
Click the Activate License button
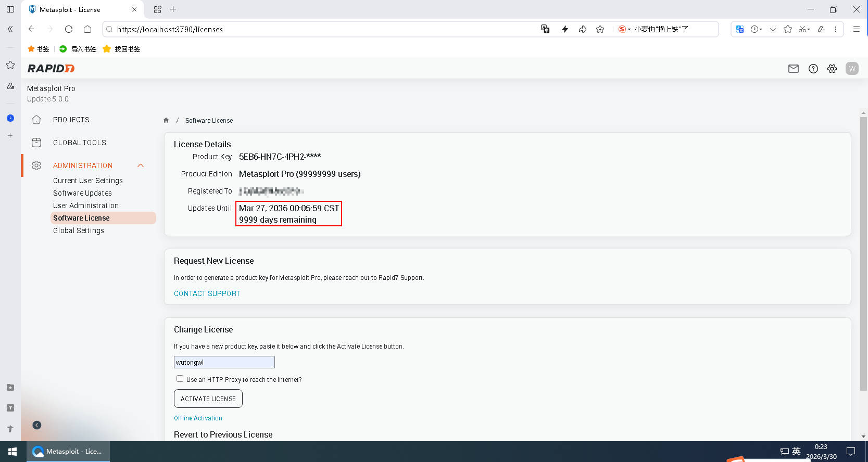click(x=208, y=399)
